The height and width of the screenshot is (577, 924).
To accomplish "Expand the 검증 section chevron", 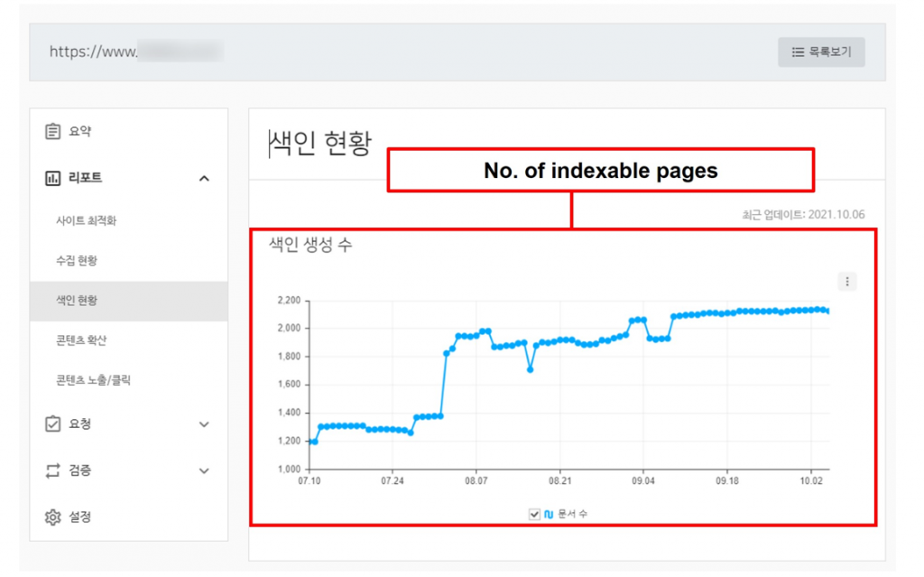I will pyautogui.click(x=204, y=470).
